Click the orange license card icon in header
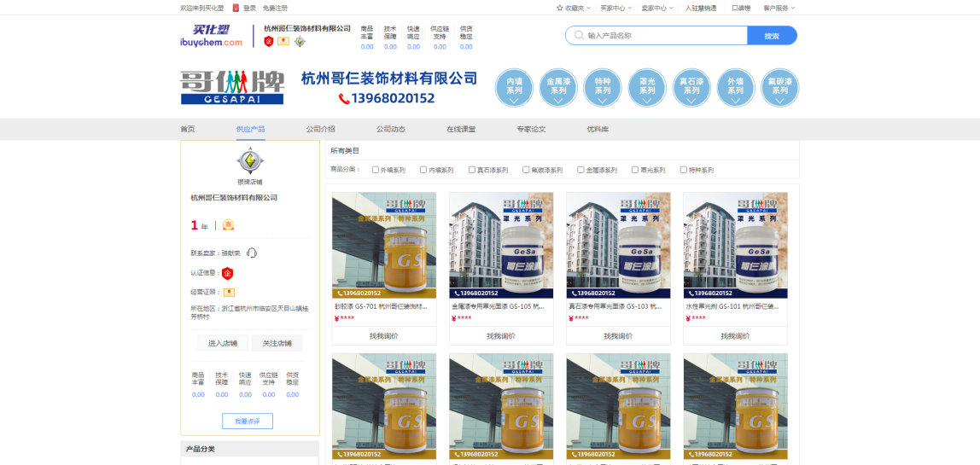 283,41
